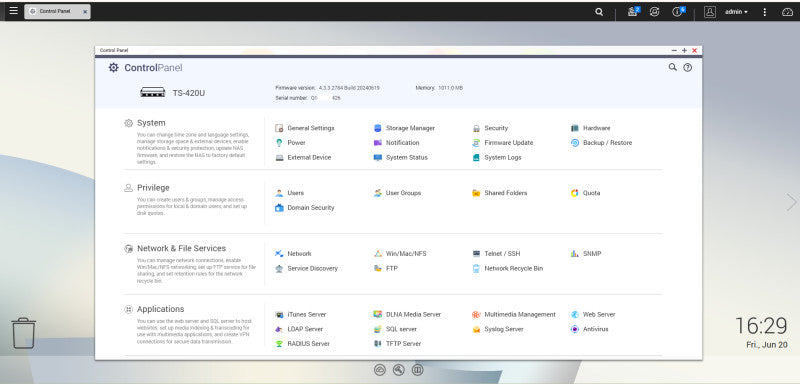Open Storage Manager
The image size is (800, 384).
tap(404, 128)
